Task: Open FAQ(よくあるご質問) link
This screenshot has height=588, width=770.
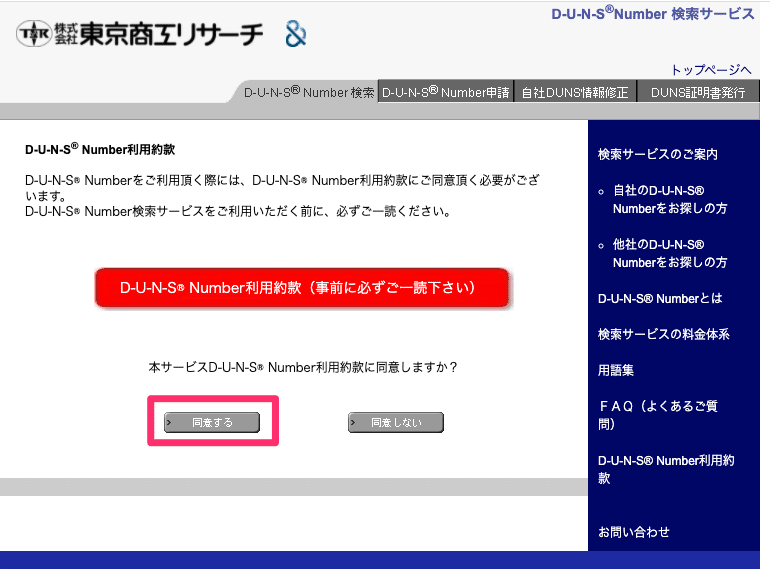Action: click(x=658, y=415)
